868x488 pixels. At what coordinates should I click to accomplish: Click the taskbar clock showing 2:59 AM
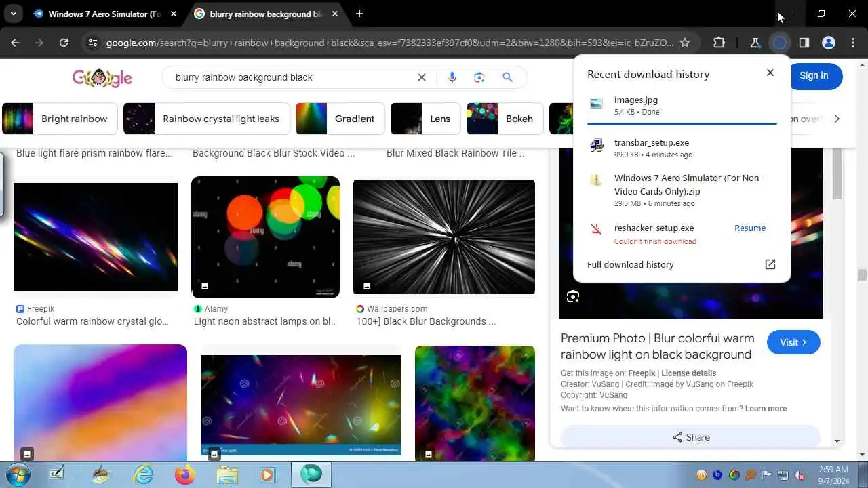click(833, 474)
